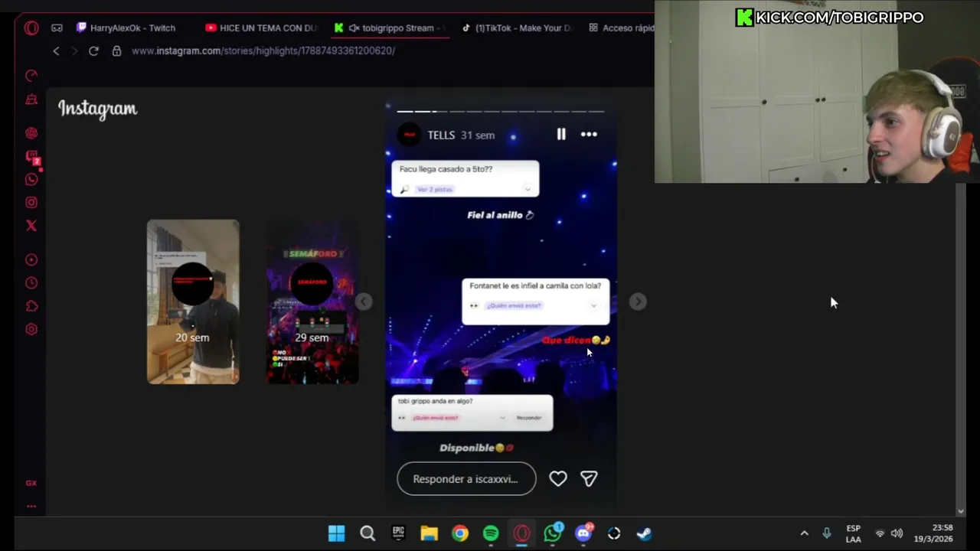Open volume speaker tray icon
The image size is (980, 551).
click(897, 533)
